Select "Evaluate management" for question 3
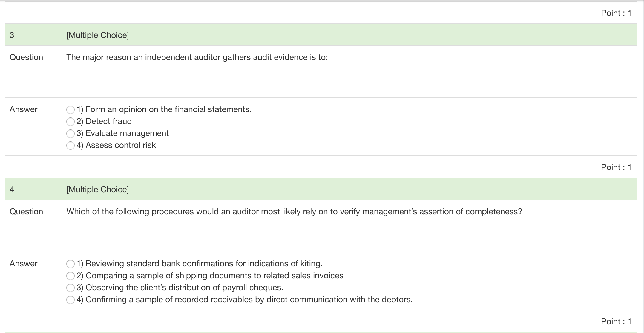The width and height of the screenshot is (644, 333). [x=70, y=134]
